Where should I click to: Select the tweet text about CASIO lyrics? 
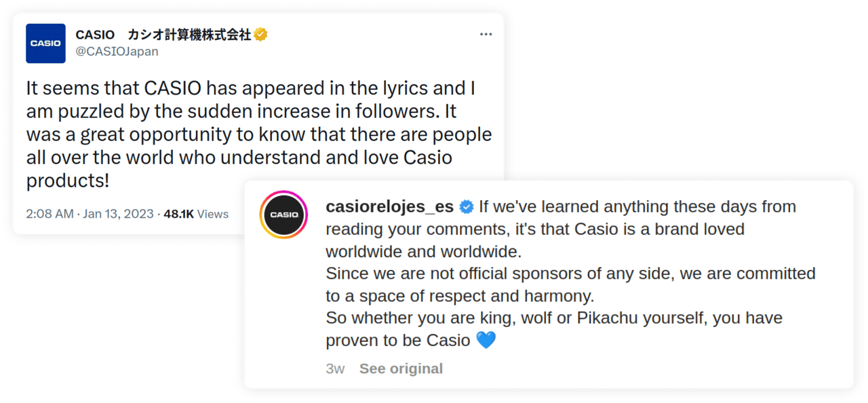(x=258, y=134)
